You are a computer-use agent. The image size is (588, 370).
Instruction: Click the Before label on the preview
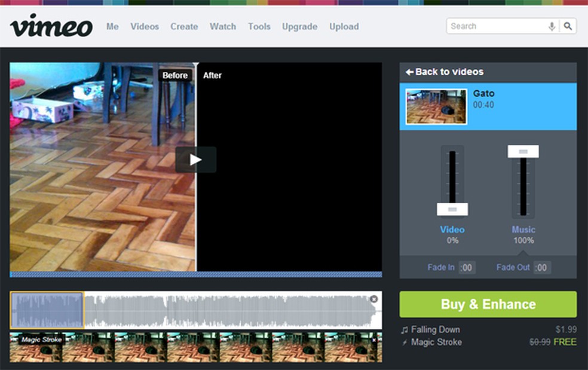tap(176, 75)
